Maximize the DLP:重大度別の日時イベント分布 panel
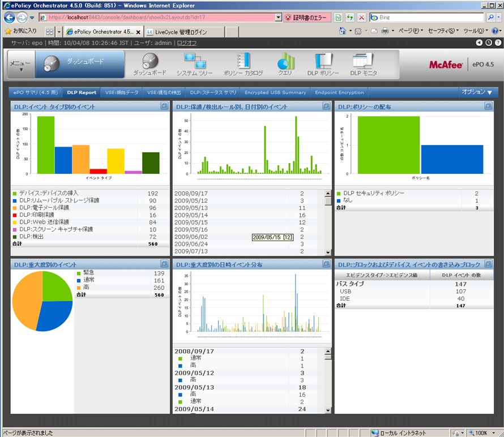 326,264
